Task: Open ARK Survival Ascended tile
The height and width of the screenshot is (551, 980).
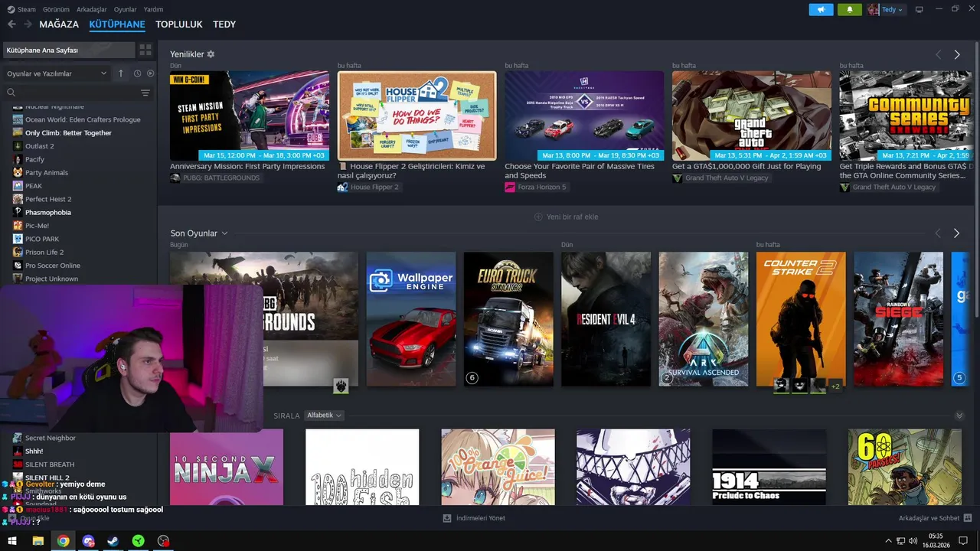Action: tap(704, 319)
